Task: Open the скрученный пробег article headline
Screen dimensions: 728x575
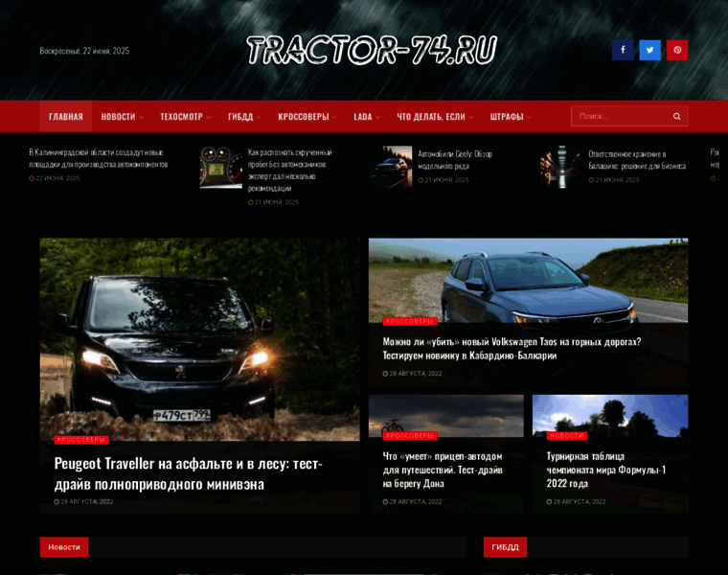Action: click(x=289, y=171)
